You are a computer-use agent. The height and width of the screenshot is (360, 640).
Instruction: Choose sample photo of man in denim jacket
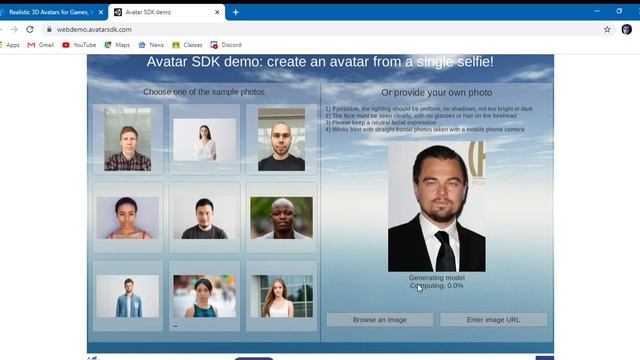point(128,296)
